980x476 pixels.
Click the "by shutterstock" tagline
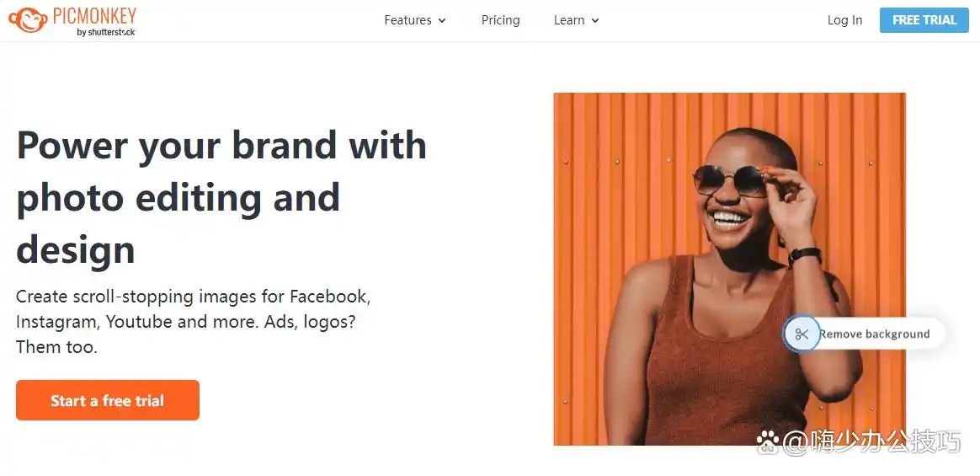pos(106,32)
